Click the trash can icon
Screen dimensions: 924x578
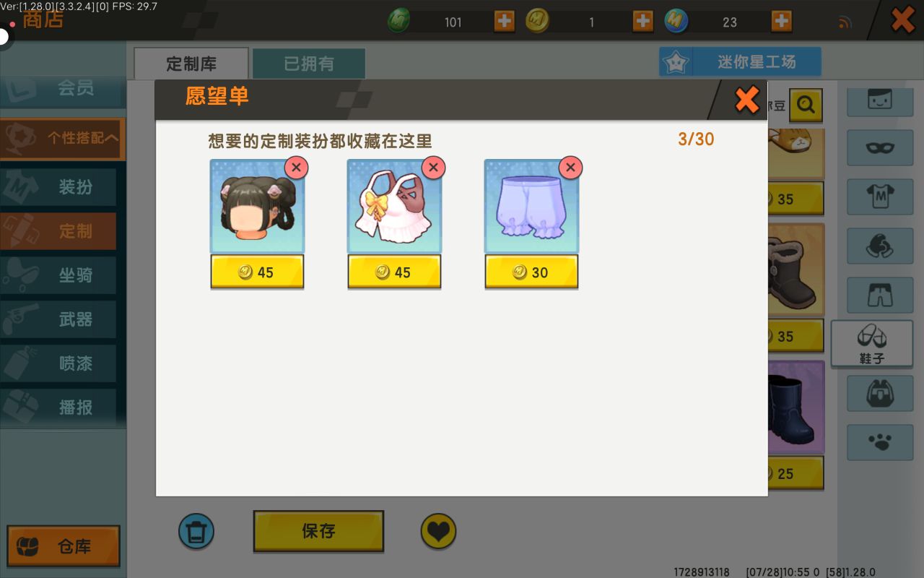pos(196,532)
